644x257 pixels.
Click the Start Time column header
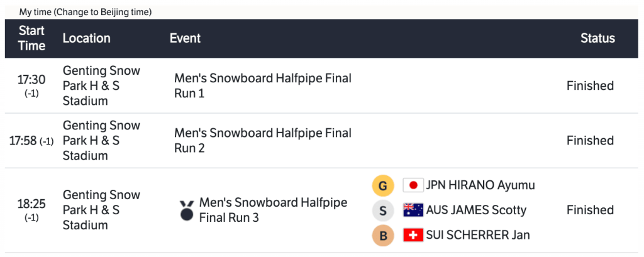31,38
